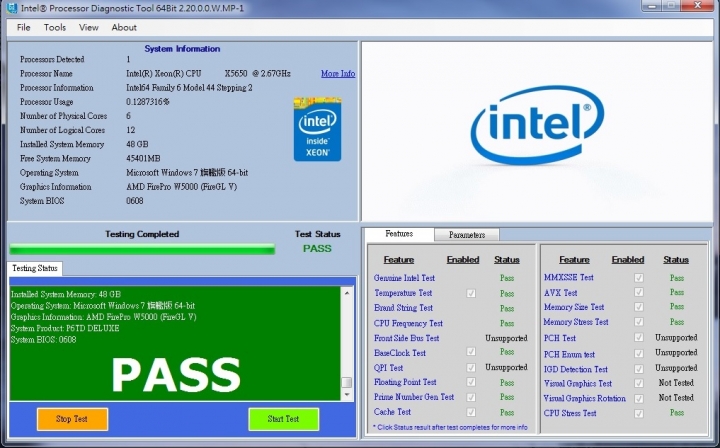This screenshot has height=448, width=720.
Task: Open Front Side Bus Test feature link
Action: (x=406, y=338)
